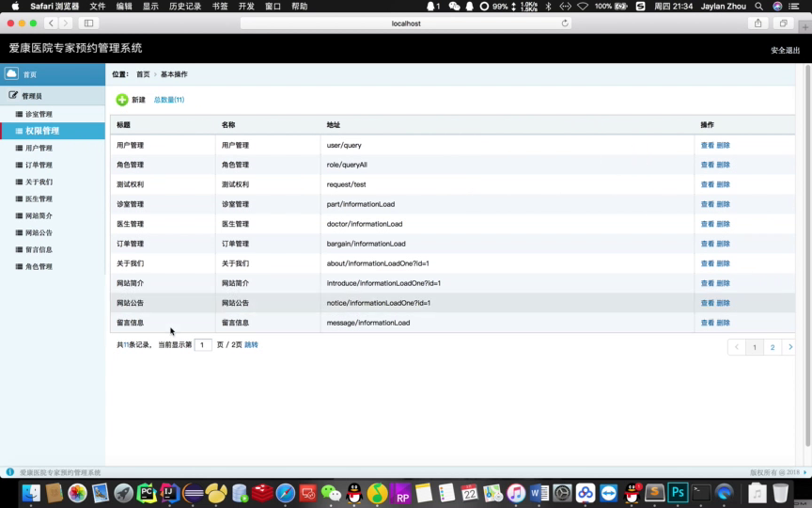Click Safari reload page icon

(x=565, y=23)
